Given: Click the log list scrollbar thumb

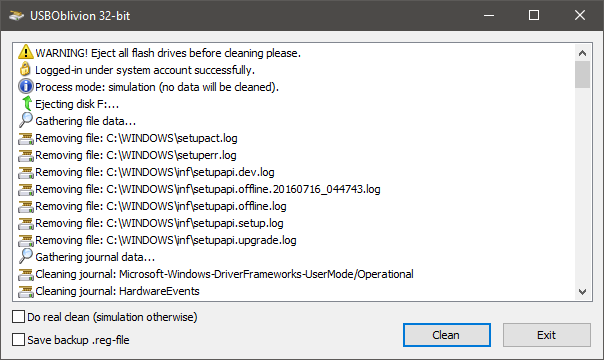Looking at the screenshot, I should (x=582, y=75).
